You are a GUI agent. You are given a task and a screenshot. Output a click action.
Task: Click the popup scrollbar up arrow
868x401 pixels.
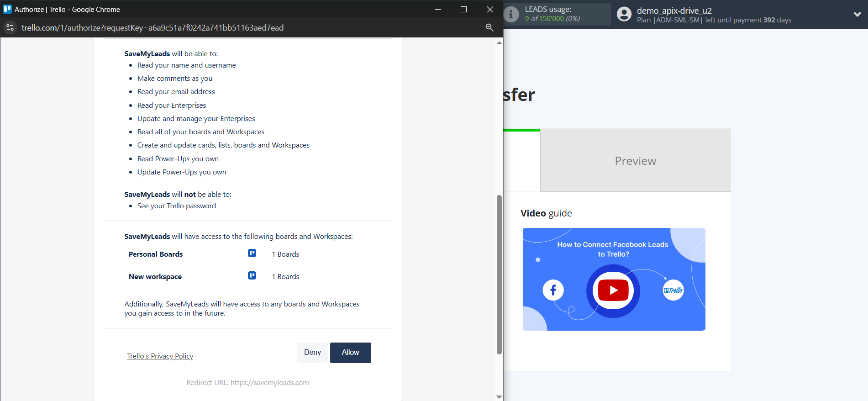coord(499,43)
